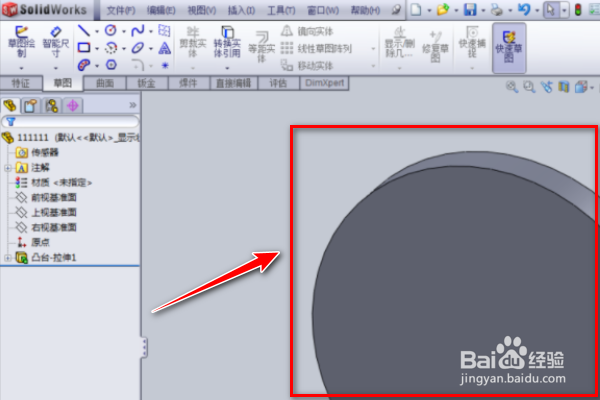
Task: Select 前视基准面 in the feature tree
Action: tap(46, 198)
